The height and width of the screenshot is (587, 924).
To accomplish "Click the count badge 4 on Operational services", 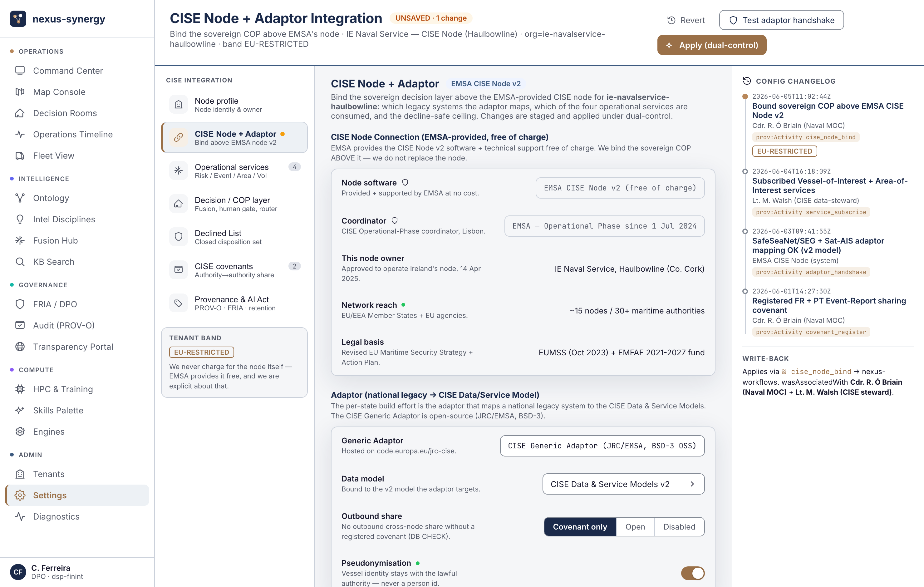I will 294,167.
